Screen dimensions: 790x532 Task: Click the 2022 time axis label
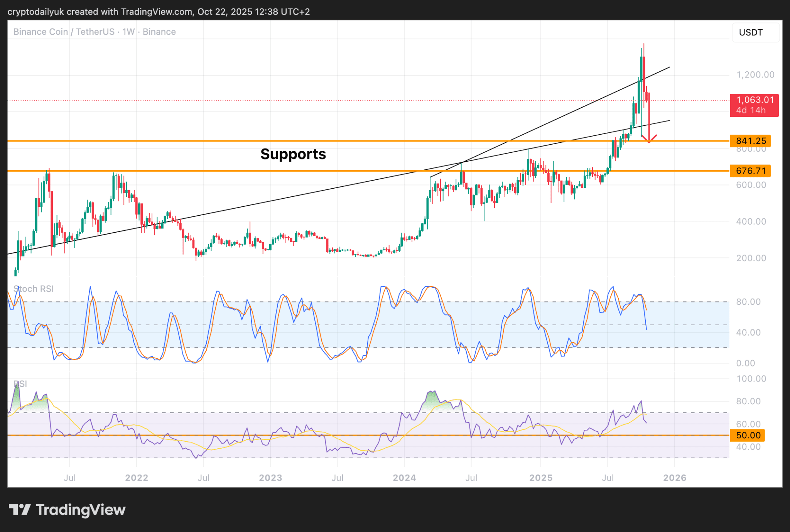point(137,478)
